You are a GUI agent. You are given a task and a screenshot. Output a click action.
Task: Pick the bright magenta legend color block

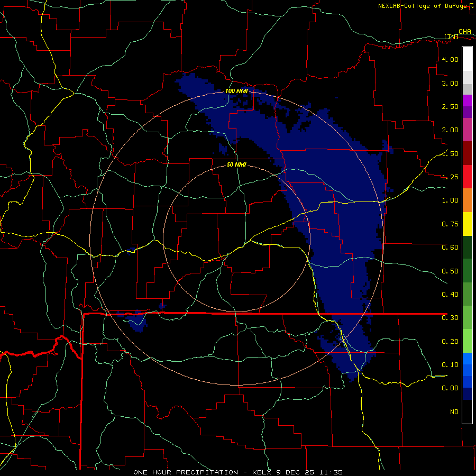click(467, 100)
